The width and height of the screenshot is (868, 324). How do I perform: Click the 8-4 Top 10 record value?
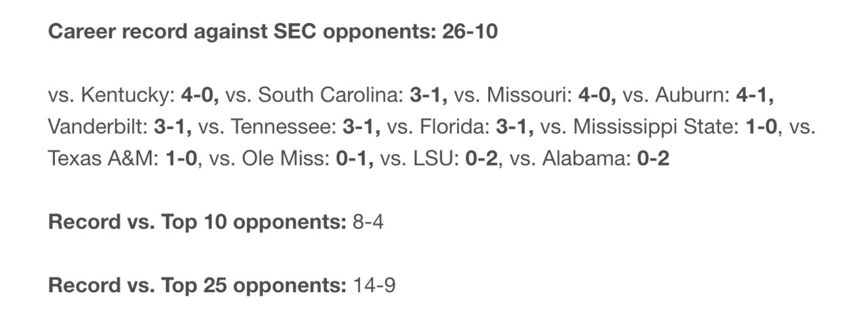click(x=368, y=222)
